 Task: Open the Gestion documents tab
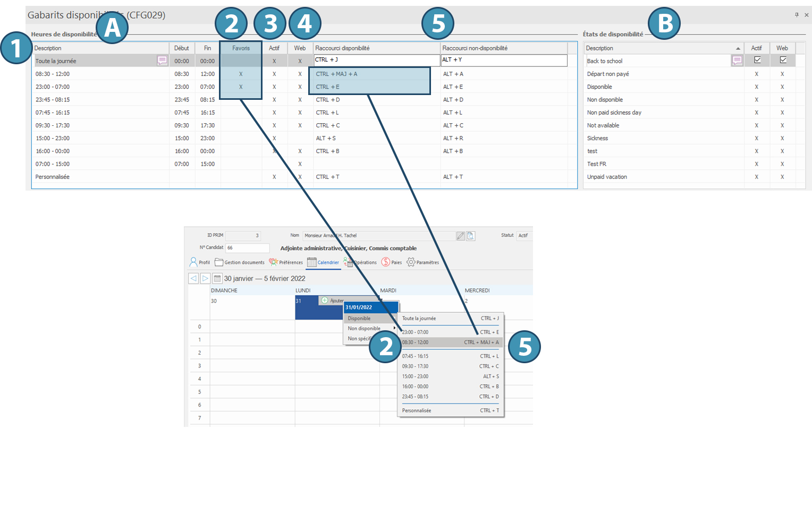[x=239, y=262]
